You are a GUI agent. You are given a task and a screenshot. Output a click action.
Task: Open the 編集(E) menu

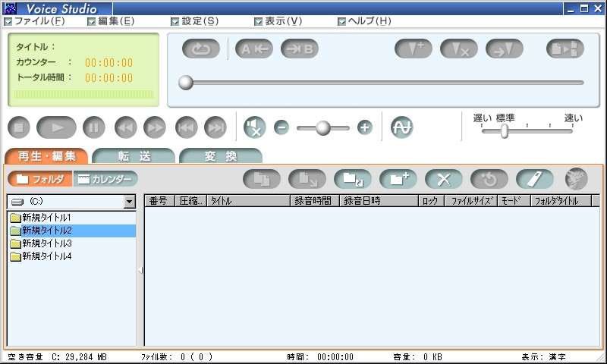111,21
